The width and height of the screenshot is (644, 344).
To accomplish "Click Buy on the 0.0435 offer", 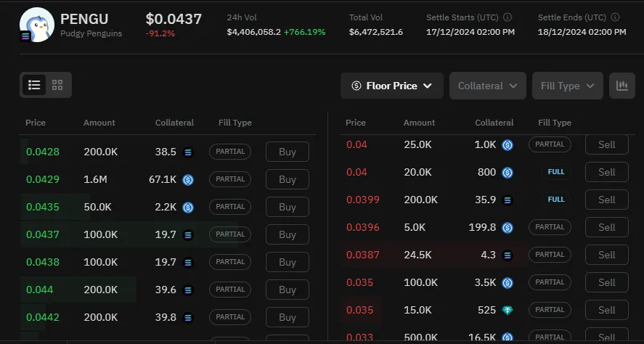I will 288,207.
